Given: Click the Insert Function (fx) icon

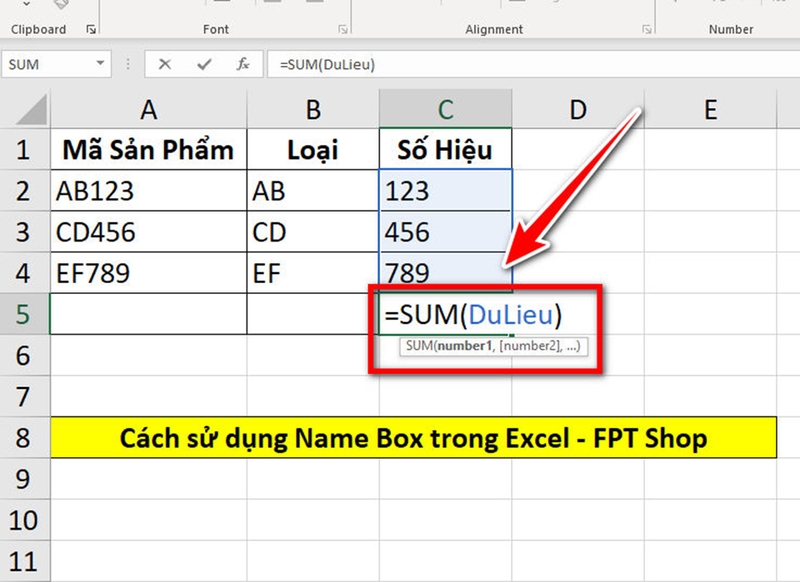Looking at the screenshot, I should [x=243, y=64].
